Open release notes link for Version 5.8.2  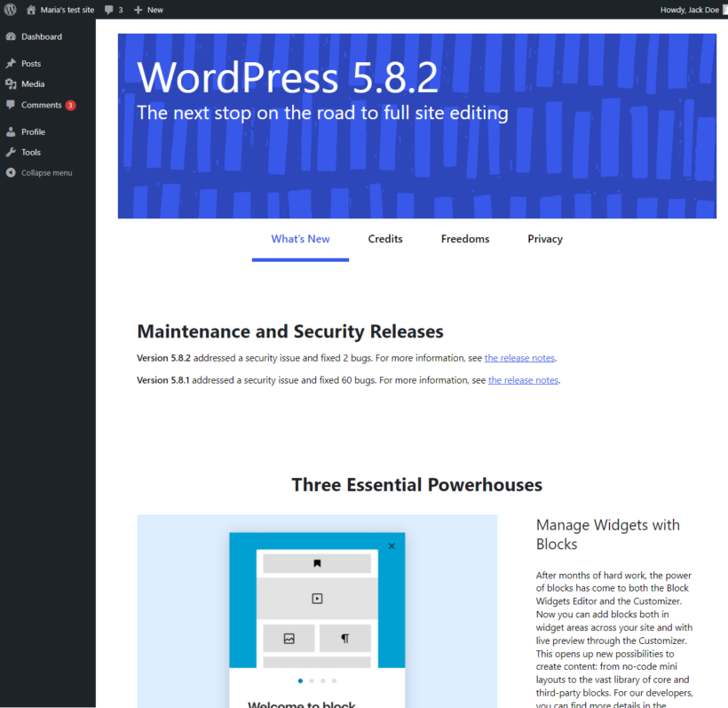click(x=519, y=358)
